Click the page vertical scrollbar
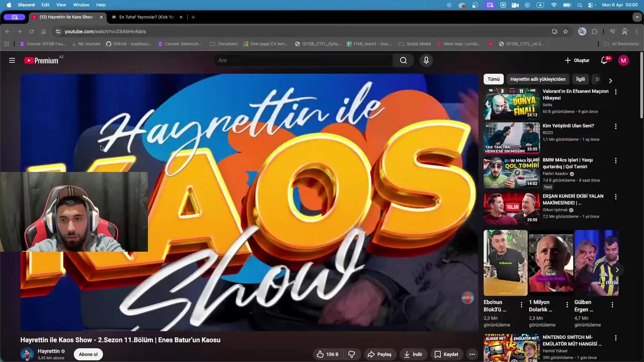 click(x=641, y=85)
